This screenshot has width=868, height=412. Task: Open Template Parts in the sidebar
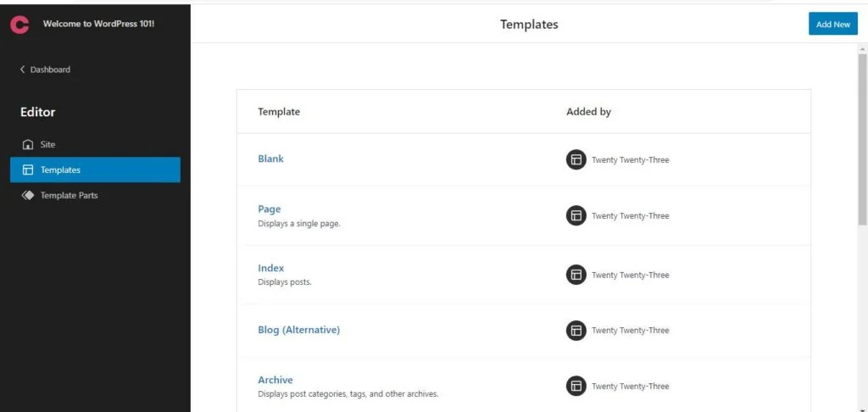point(69,195)
